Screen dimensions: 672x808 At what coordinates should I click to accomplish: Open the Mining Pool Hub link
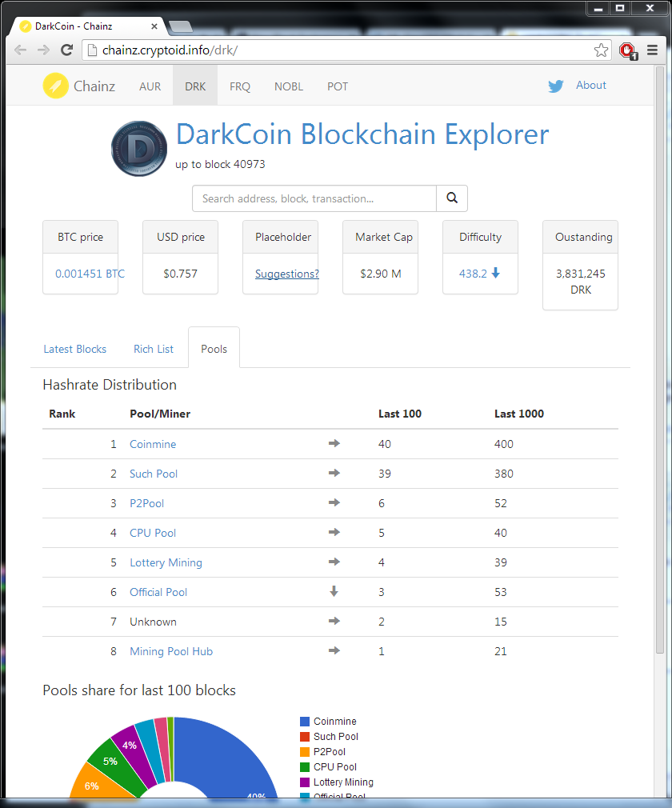click(172, 651)
